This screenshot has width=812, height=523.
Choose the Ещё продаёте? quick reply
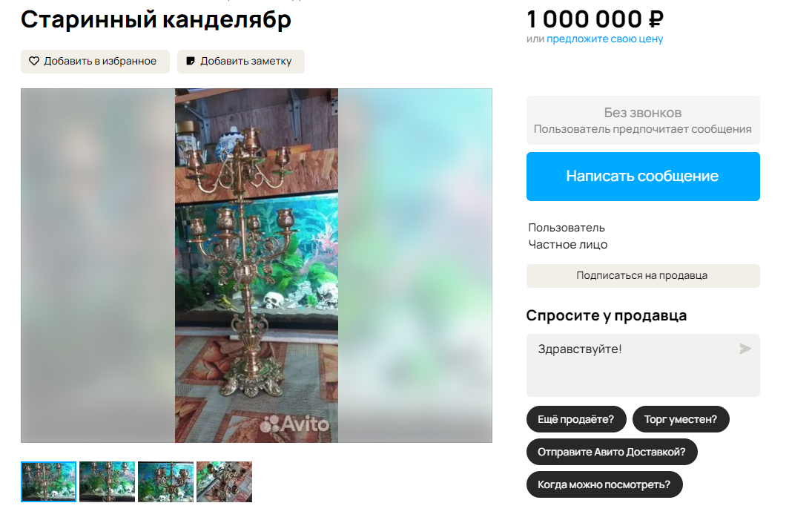click(576, 419)
